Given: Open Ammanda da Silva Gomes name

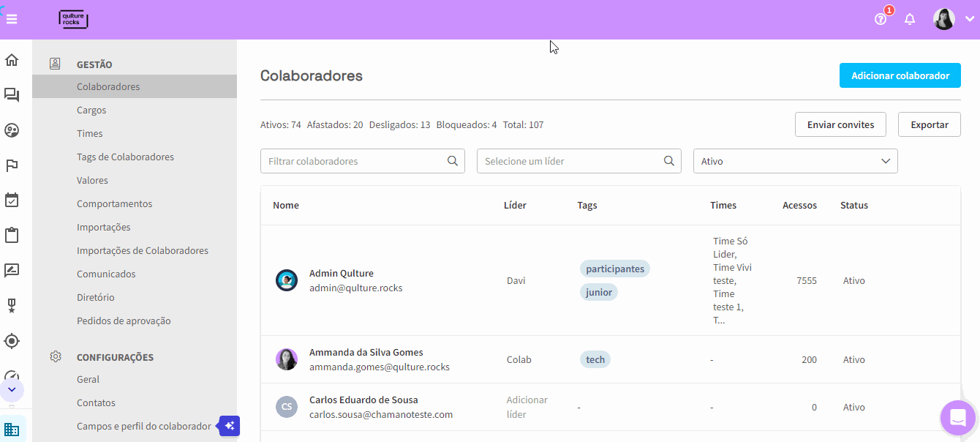Looking at the screenshot, I should (x=366, y=352).
